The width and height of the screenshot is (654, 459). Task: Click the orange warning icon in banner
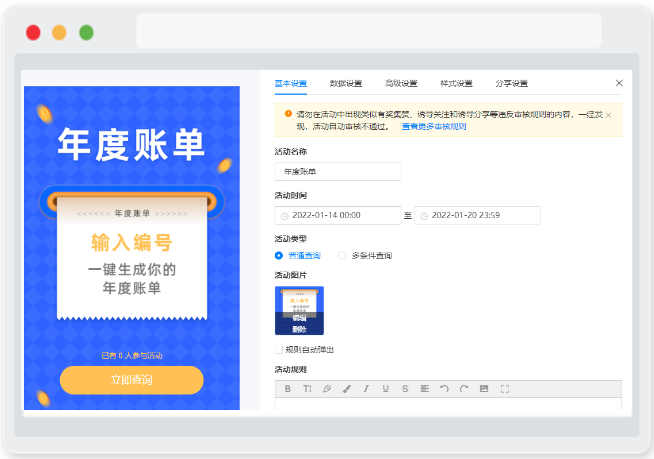click(x=288, y=113)
